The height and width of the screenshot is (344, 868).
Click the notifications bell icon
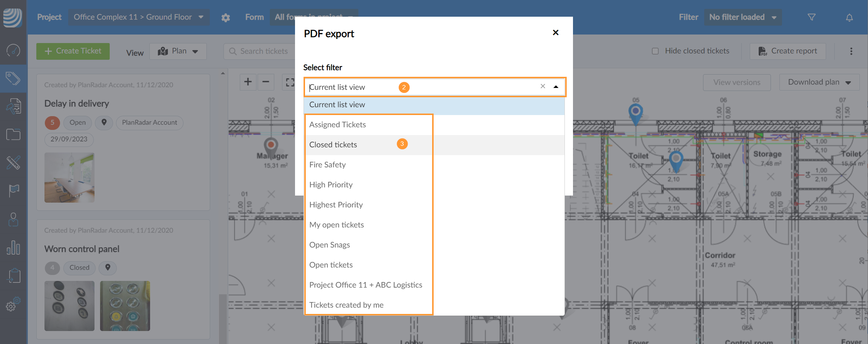click(x=849, y=17)
